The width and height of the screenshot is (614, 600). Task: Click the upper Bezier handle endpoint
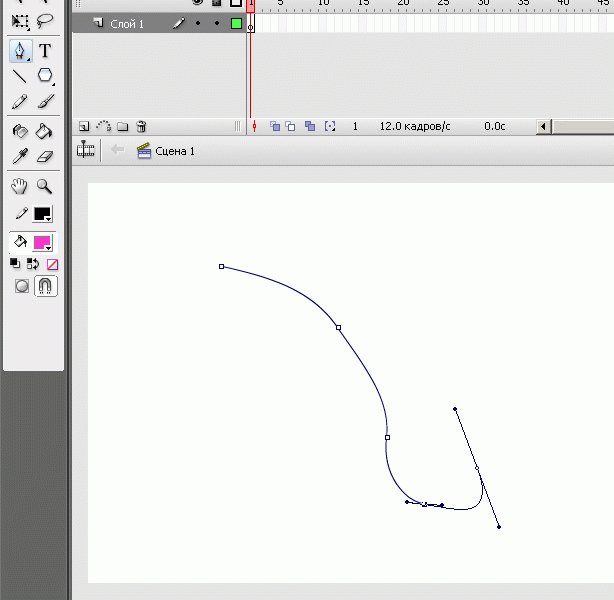coord(455,409)
